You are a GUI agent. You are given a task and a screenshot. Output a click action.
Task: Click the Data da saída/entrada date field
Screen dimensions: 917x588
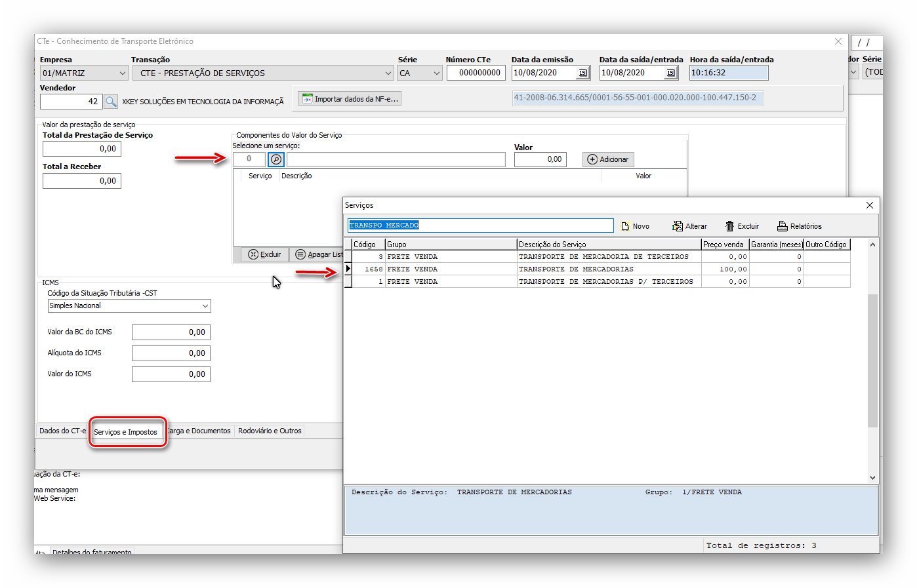632,73
